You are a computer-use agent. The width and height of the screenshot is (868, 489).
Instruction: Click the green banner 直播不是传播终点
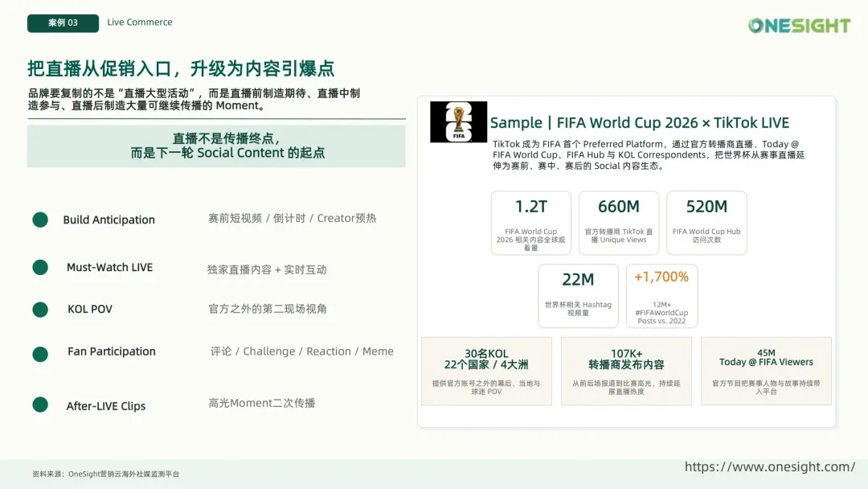pyautogui.click(x=216, y=146)
